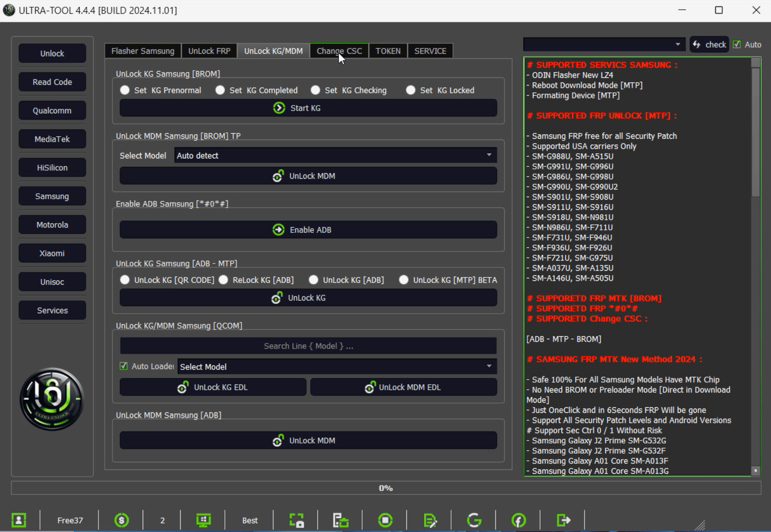The image size is (771, 532).
Task: Click the Free37 status text
Action: 70,520
